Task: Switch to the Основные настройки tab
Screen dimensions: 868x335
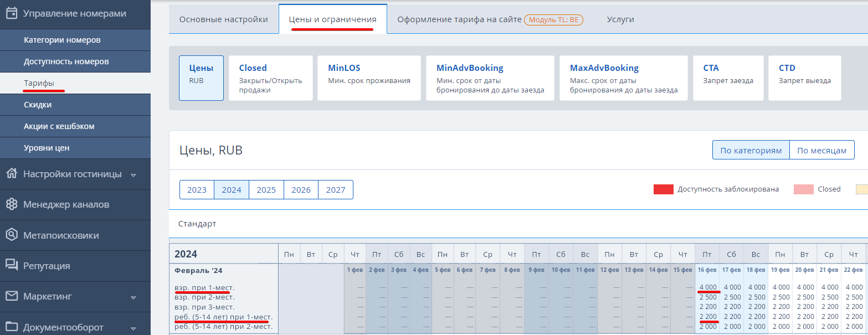Action: [x=224, y=19]
